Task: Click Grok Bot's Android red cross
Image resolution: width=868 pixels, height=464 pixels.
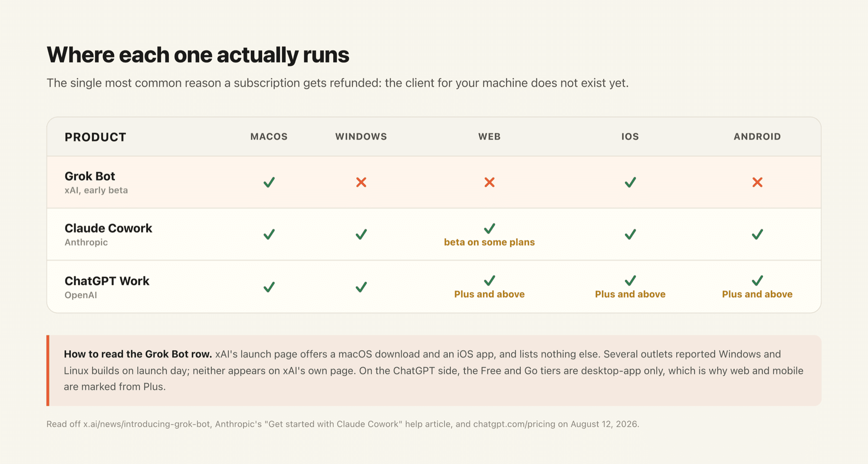Action: click(757, 182)
